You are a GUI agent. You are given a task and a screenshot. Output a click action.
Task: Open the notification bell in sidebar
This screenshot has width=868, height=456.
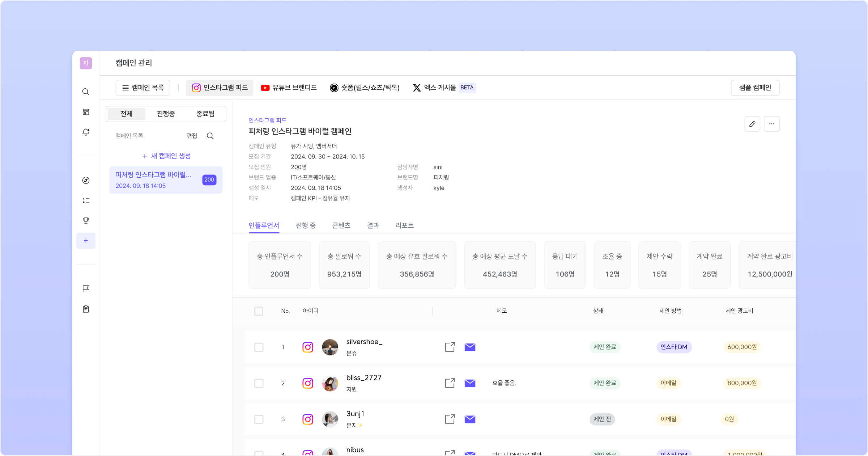pos(86,132)
